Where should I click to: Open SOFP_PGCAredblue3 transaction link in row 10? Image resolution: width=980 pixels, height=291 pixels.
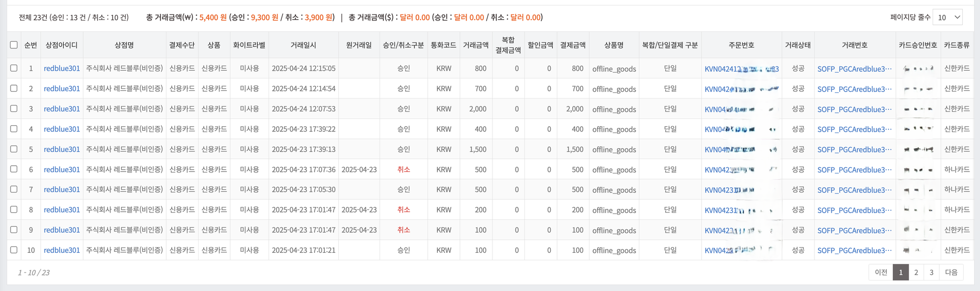click(x=855, y=250)
